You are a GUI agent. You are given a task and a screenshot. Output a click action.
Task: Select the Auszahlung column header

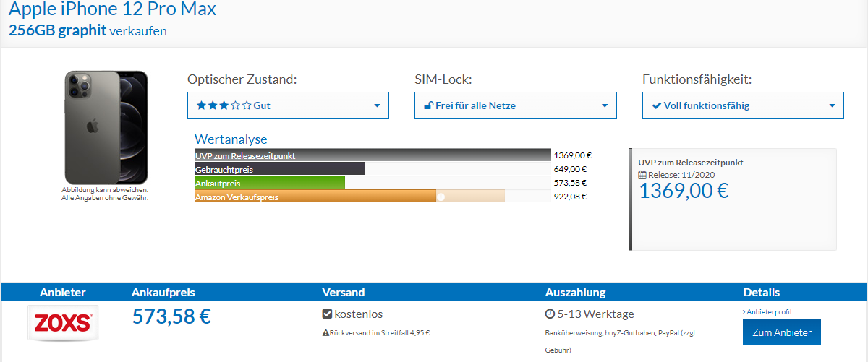click(x=575, y=293)
